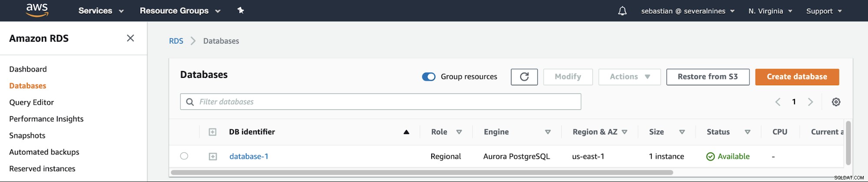Click the Modify button
The width and height of the screenshot is (868, 182).
568,77
